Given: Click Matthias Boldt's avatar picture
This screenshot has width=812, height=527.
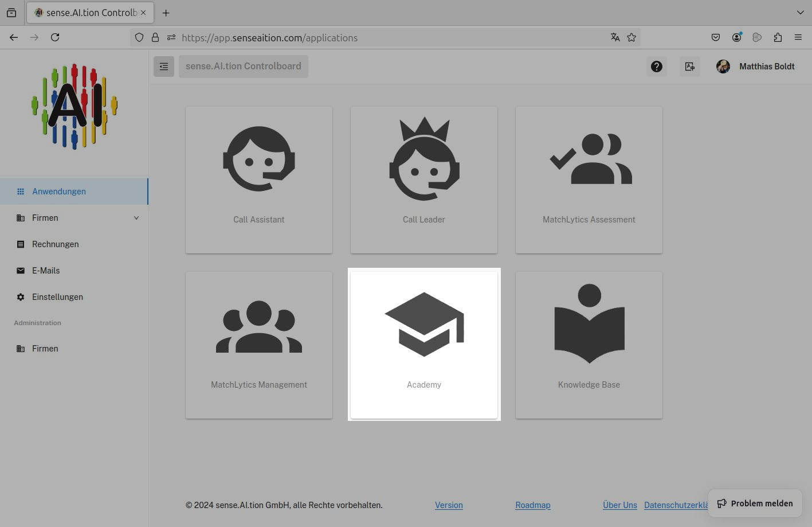Looking at the screenshot, I should 723,67.
